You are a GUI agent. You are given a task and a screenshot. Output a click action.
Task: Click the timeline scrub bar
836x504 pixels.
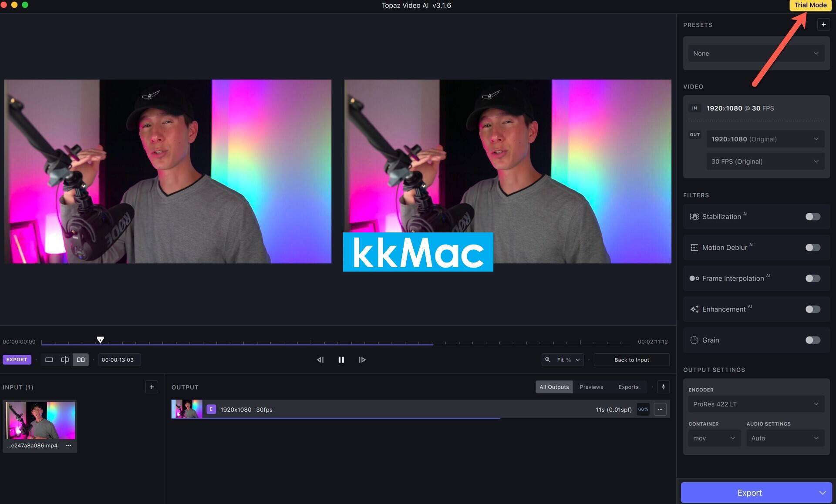335,343
